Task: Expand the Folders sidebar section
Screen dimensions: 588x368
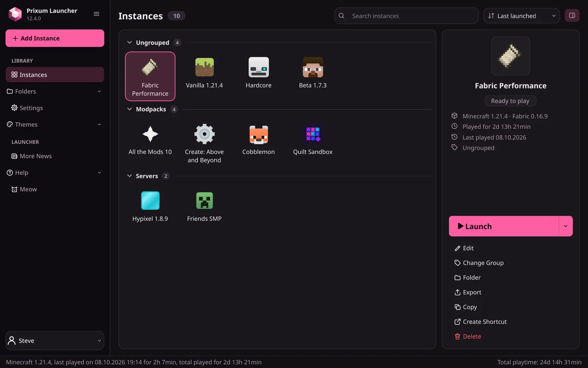Action: tap(55, 91)
